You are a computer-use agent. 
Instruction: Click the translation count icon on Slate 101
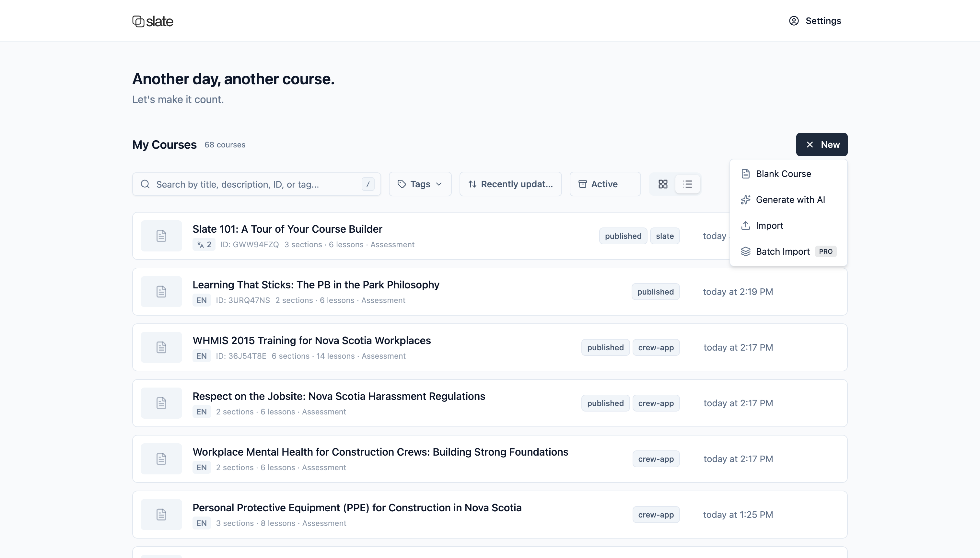point(204,244)
